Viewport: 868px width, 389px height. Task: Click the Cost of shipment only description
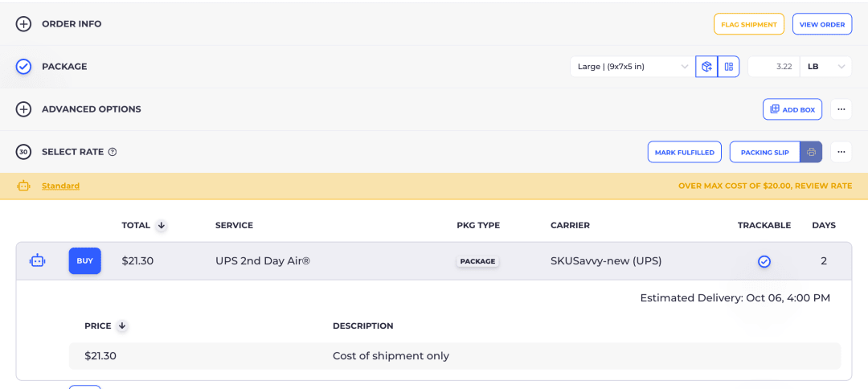click(x=391, y=356)
